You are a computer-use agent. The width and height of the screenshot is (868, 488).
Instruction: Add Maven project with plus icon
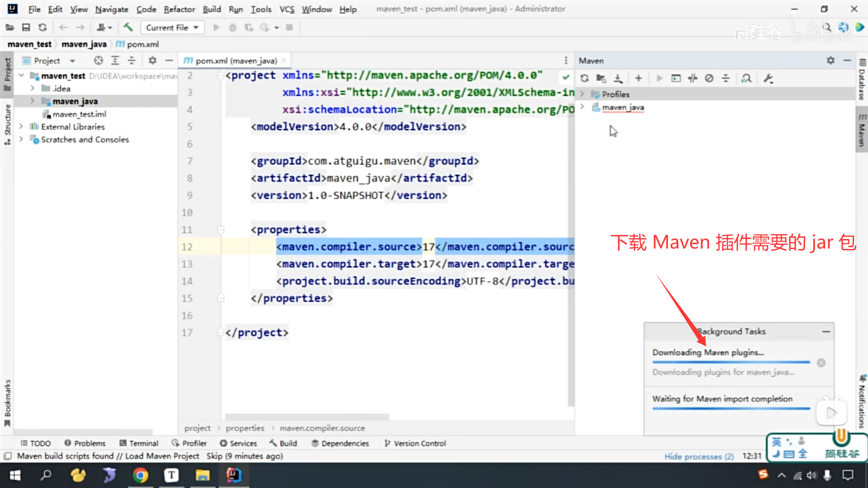click(x=638, y=79)
